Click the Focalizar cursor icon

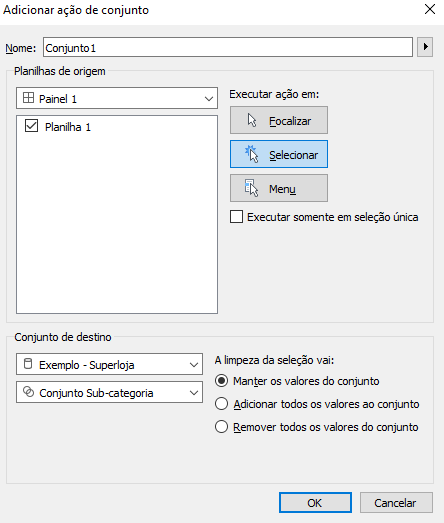coord(252,120)
